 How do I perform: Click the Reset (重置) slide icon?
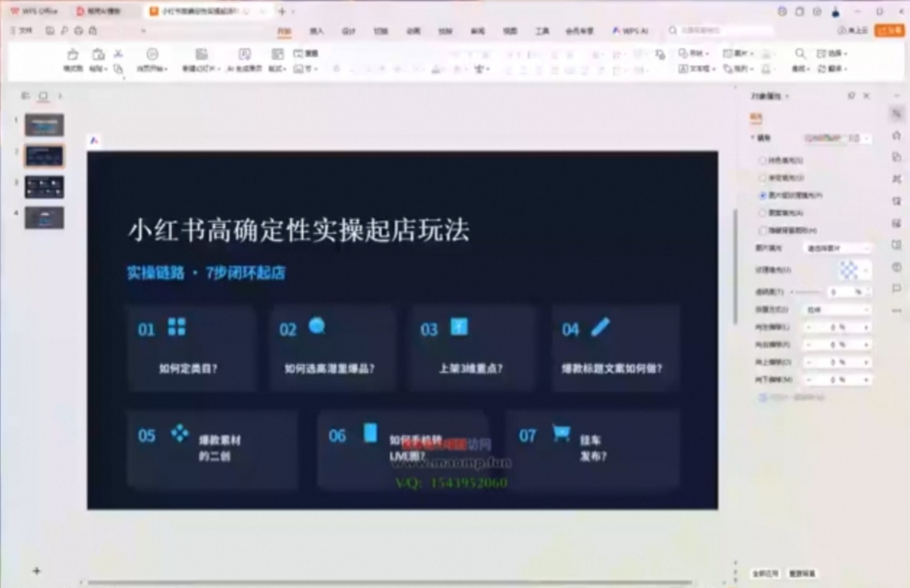click(306, 54)
